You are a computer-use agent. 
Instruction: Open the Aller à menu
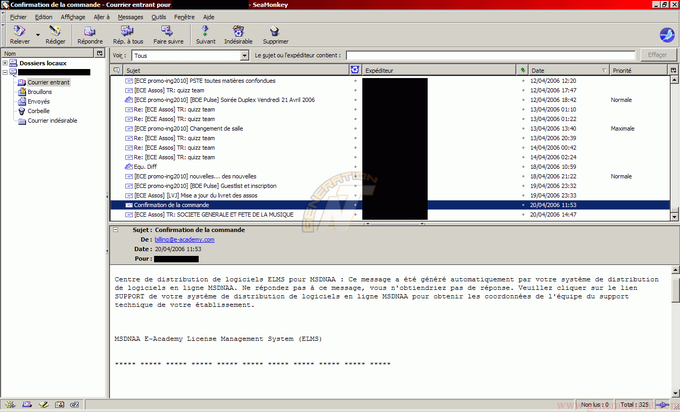(x=101, y=17)
